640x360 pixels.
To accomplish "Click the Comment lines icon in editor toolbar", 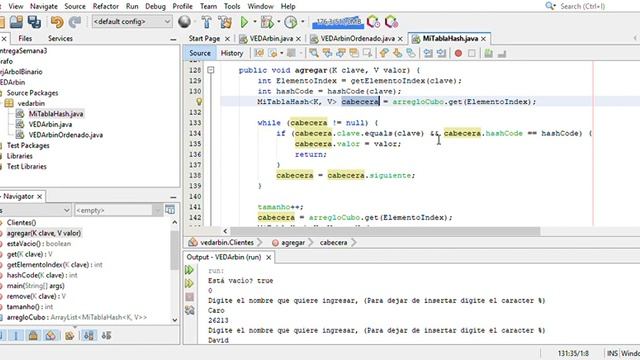I will 488,53.
